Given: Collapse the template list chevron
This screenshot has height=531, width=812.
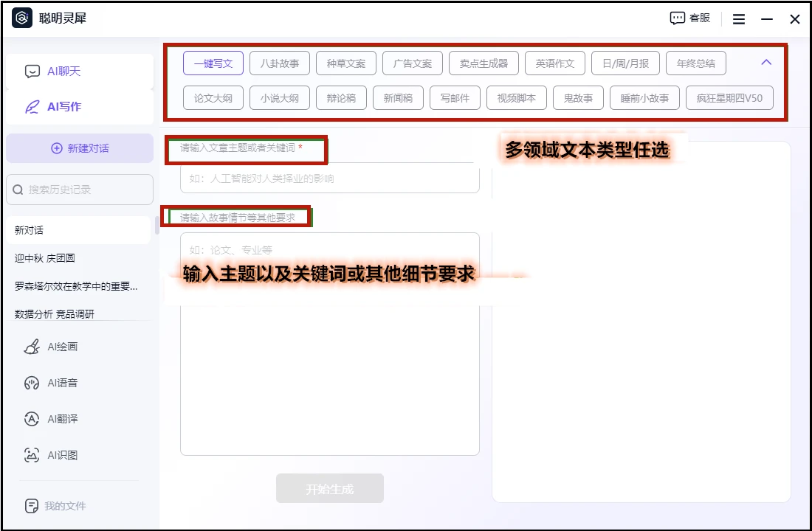Looking at the screenshot, I should pos(766,63).
